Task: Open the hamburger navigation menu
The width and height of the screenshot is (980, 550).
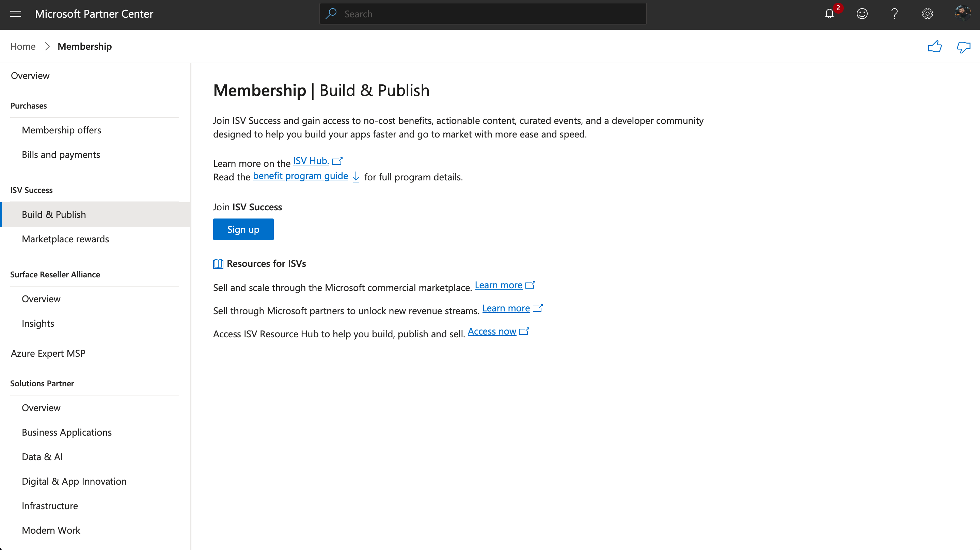Action: [x=16, y=14]
